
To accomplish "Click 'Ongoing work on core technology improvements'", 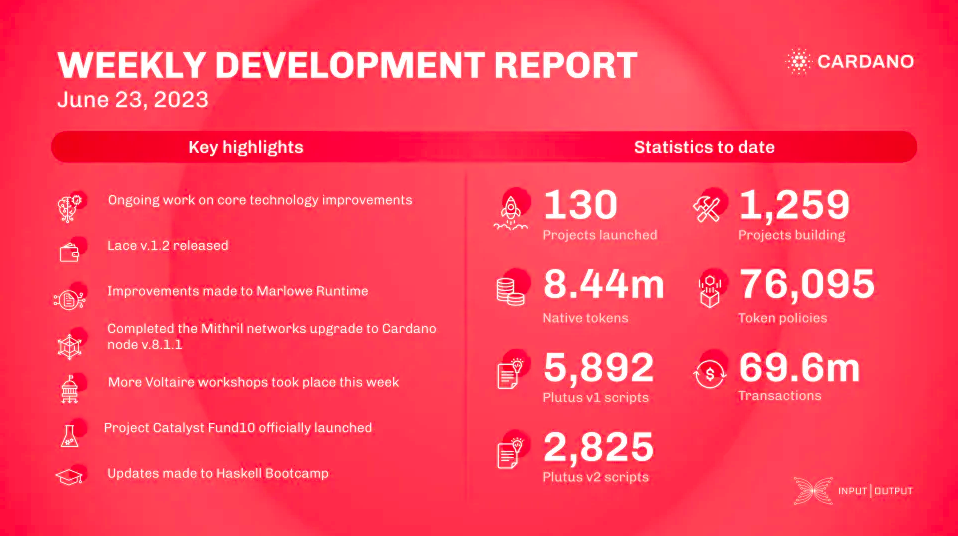I will pyautogui.click(x=260, y=200).
